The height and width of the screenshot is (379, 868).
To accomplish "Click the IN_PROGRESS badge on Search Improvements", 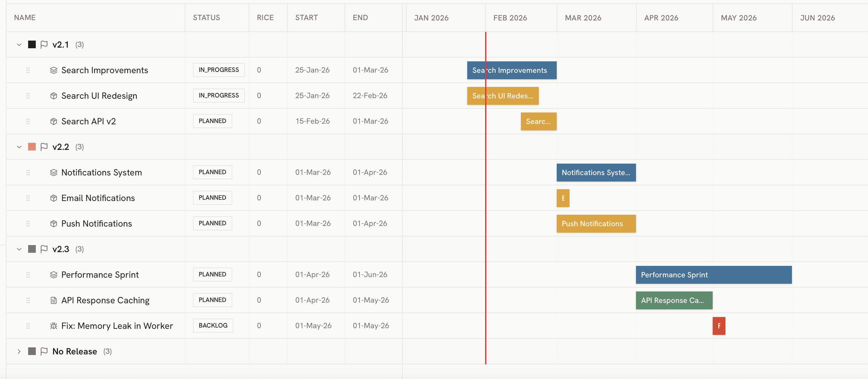I will [x=219, y=70].
